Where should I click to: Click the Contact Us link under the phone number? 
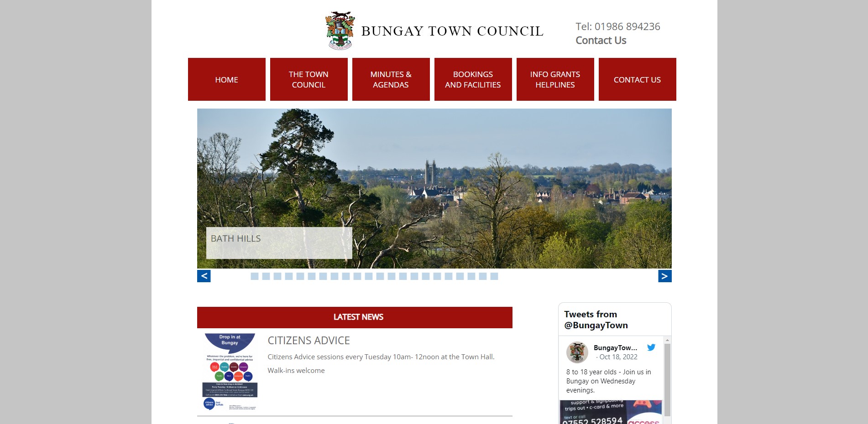601,41
